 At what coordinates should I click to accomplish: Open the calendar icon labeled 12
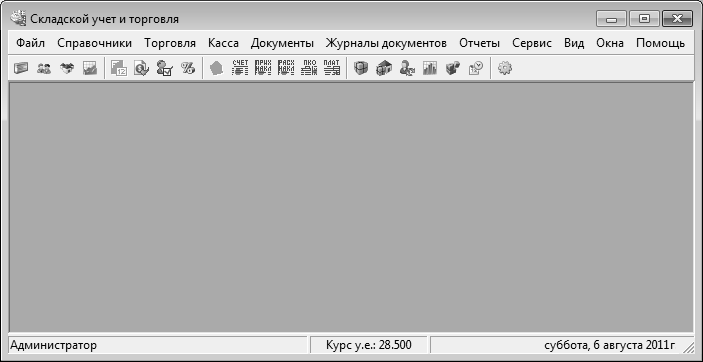coord(119,69)
